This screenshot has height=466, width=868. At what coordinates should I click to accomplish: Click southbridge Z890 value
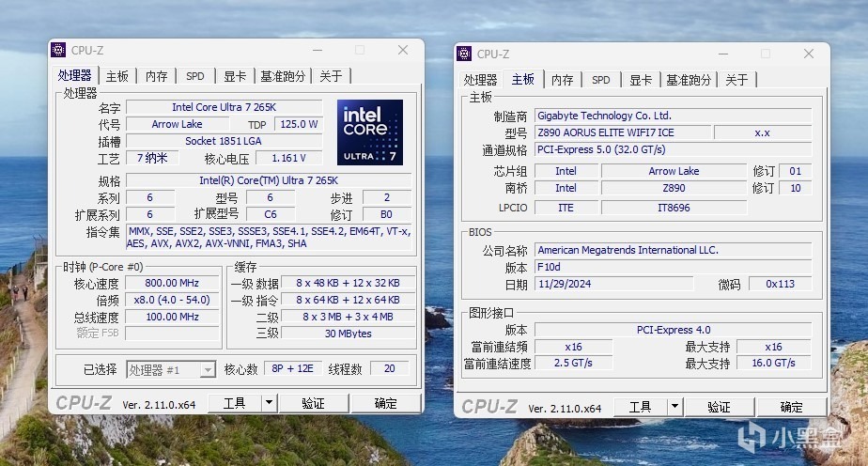[674, 188]
